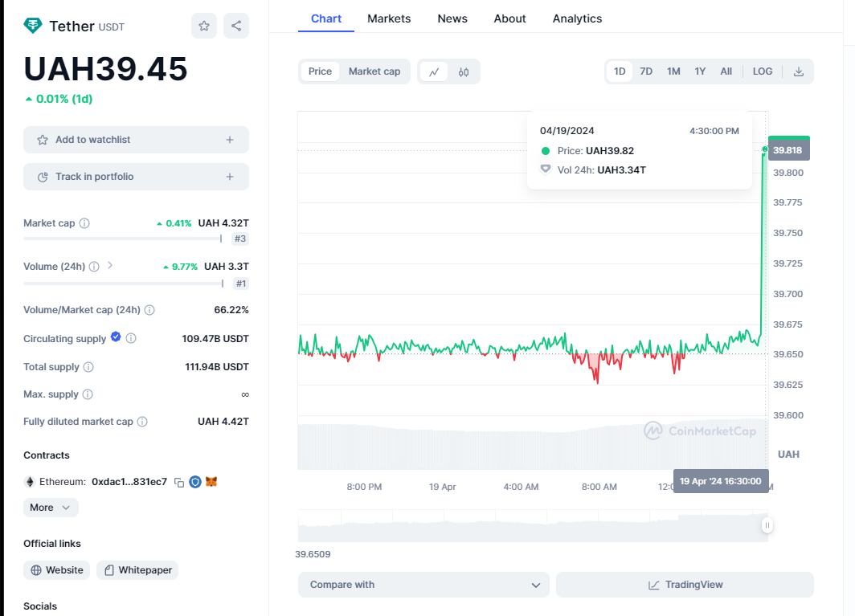Download the chart data
Image resolution: width=855 pixels, height=616 pixels.
coord(798,71)
